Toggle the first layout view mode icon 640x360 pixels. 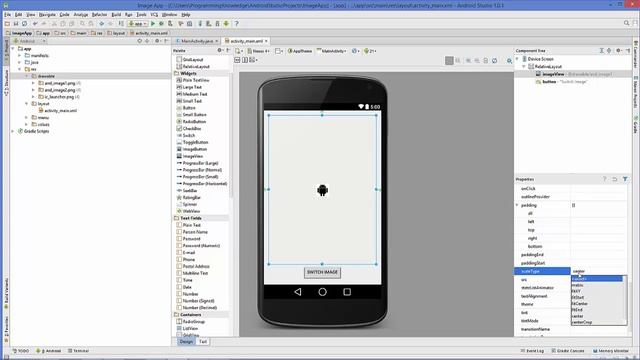point(237,60)
